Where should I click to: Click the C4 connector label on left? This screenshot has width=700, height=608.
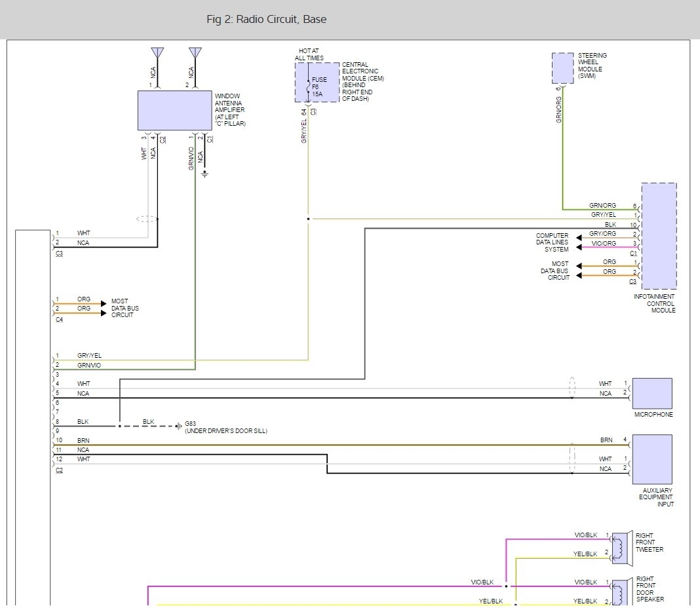(x=59, y=320)
